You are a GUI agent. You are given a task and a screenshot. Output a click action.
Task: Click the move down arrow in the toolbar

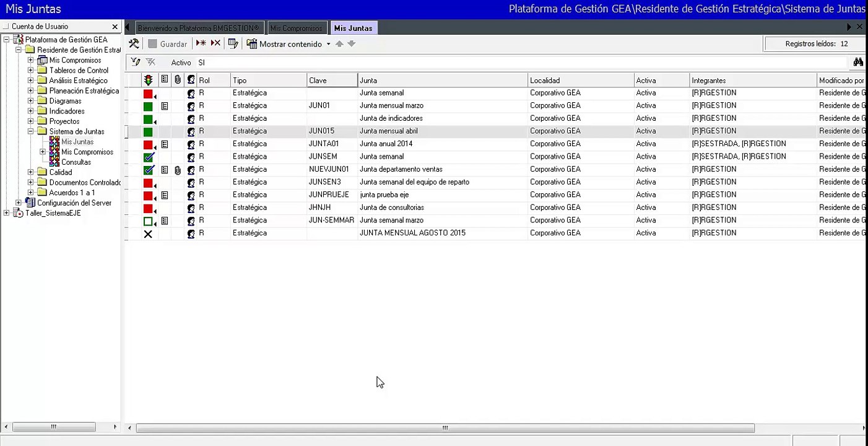coord(351,44)
